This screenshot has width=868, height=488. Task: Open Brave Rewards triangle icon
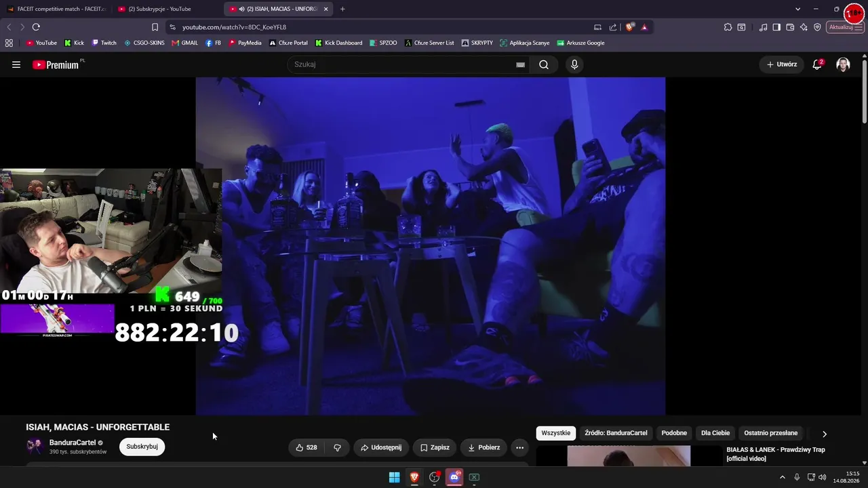(x=644, y=27)
